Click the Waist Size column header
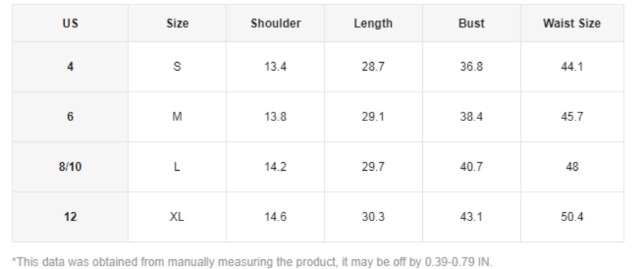644x269 pixels. pyautogui.click(x=571, y=24)
